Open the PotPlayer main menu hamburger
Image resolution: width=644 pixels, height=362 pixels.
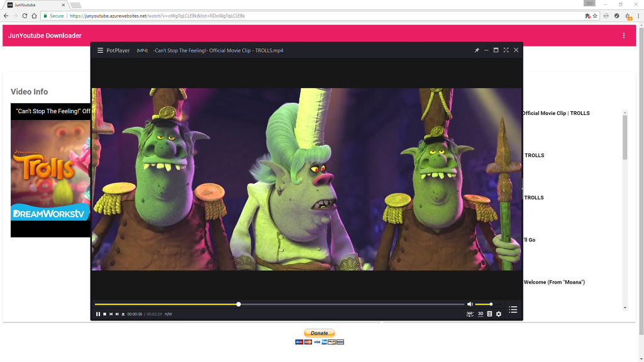point(100,50)
